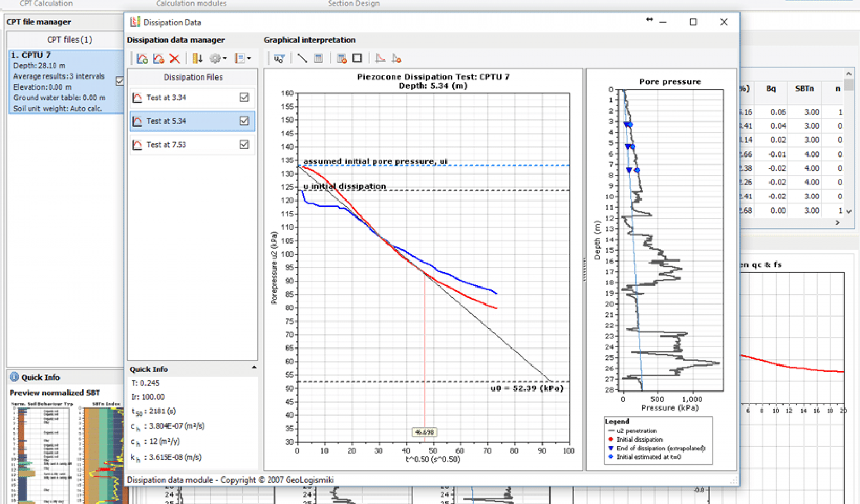Enable Average results intervals checkbox

click(121, 82)
